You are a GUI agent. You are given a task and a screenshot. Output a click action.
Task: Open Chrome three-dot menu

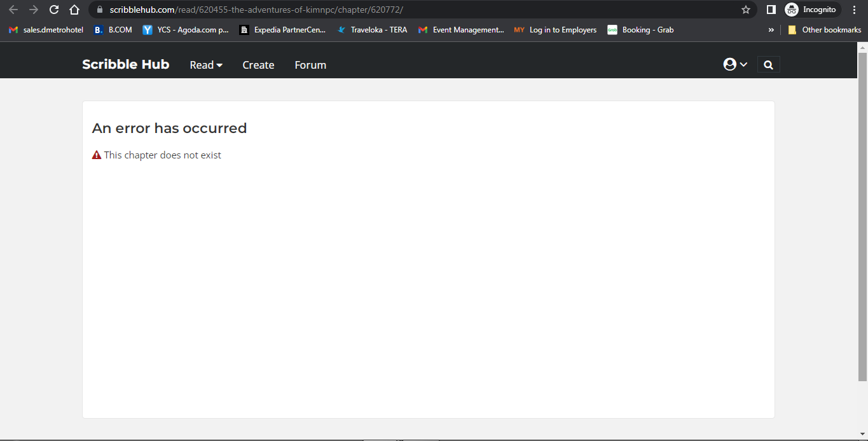854,10
